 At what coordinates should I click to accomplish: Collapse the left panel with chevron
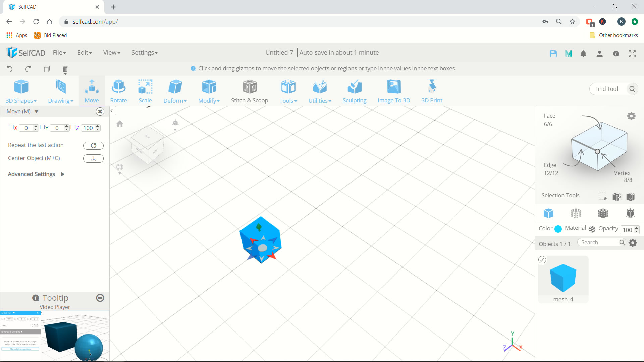tap(112, 111)
